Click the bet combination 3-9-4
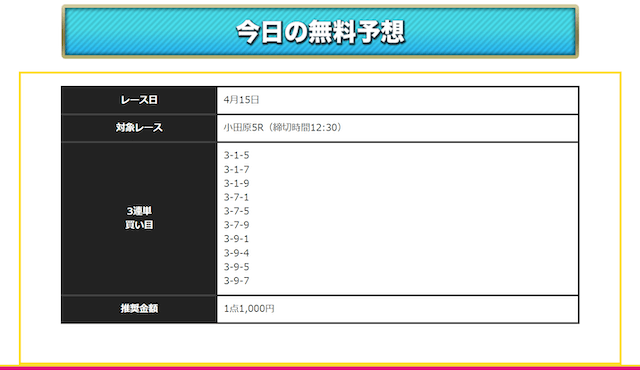 pyautogui.click(x=236, y=253)
